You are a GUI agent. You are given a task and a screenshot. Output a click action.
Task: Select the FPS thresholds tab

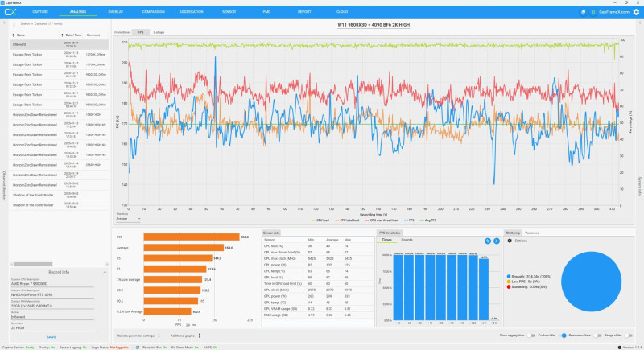(x=390, y=233)
